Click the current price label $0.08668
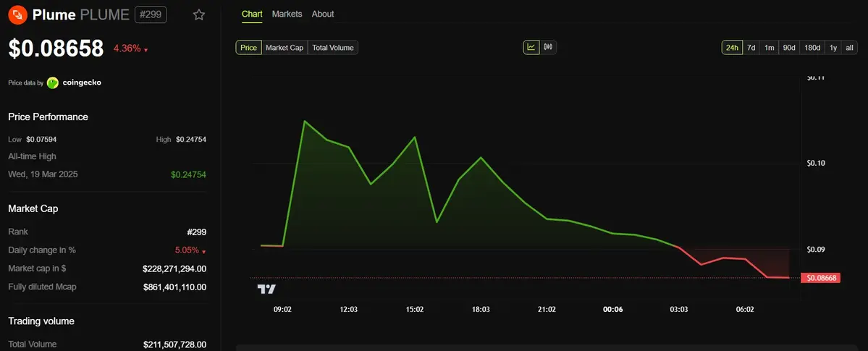The width and height of the screenshot is (868, 351). [x=821, y=278]
